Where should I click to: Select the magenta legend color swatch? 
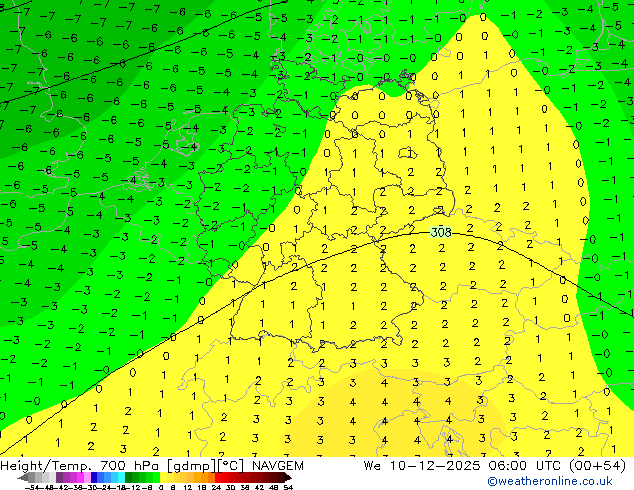pyautogui.click(x=80, y=478)
